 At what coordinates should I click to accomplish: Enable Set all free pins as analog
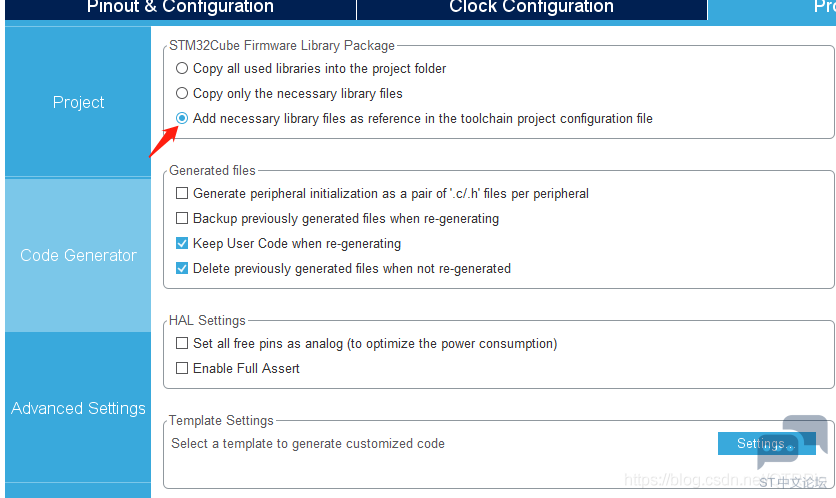coord(182,343)
